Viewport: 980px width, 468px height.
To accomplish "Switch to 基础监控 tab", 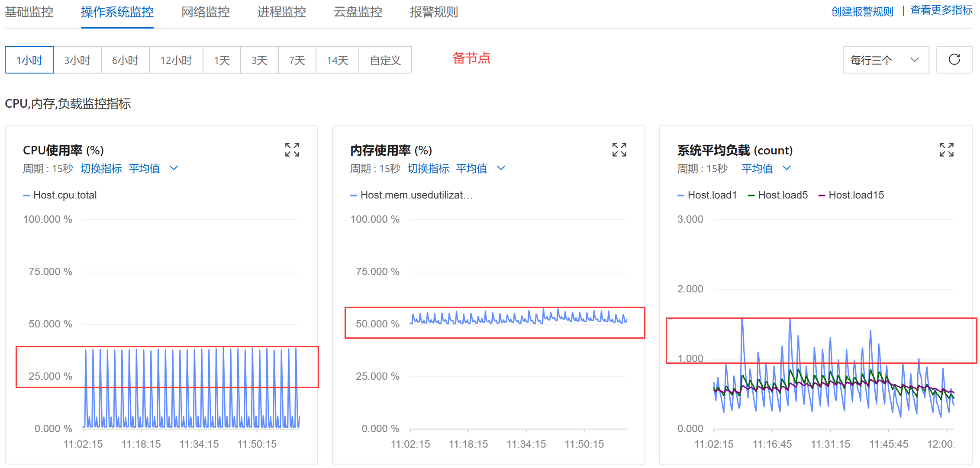I will pos(29,12).
